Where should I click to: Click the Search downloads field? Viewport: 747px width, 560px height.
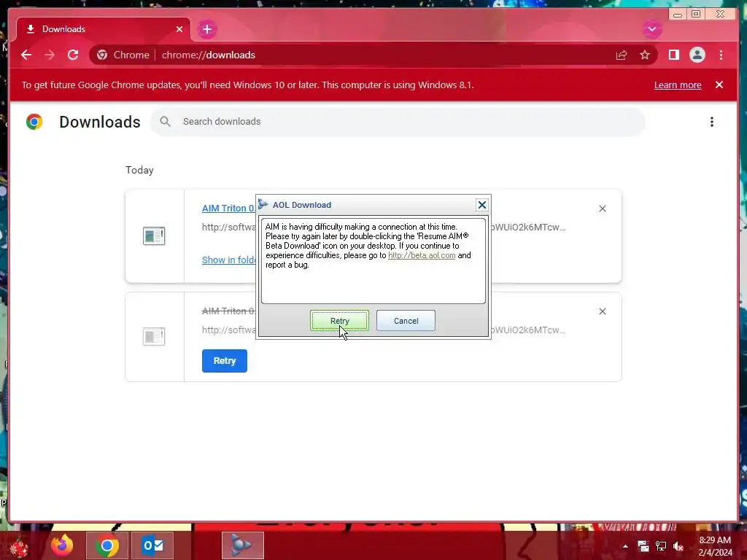(398, 122)
